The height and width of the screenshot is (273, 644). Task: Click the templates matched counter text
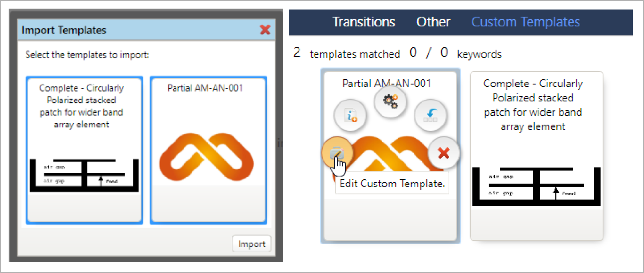347,53
